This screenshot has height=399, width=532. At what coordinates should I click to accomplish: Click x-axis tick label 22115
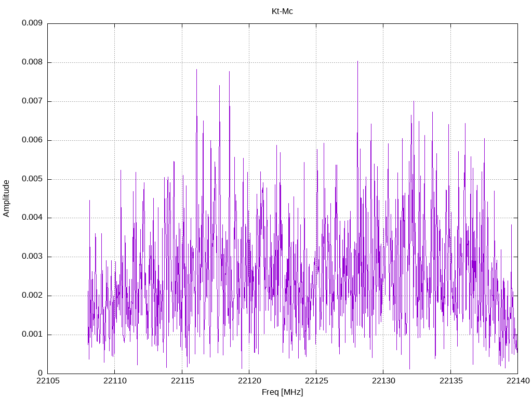click(182, 381)
